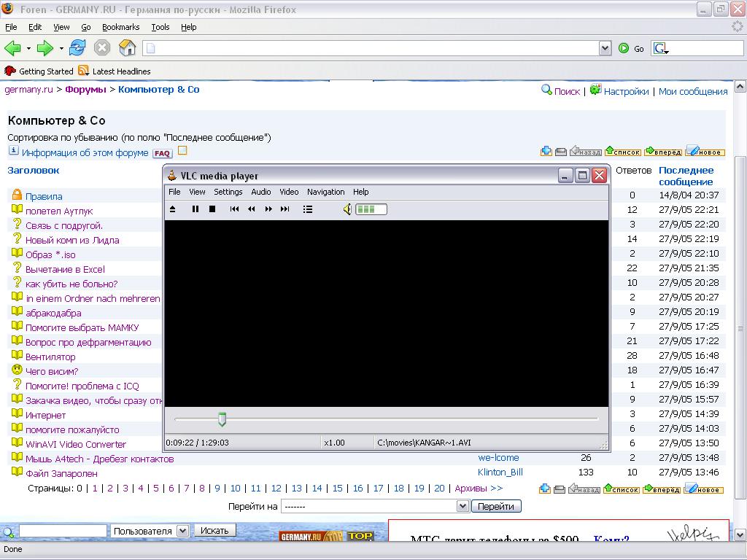Open the Latest Headlines RSS bookmark

115,71
